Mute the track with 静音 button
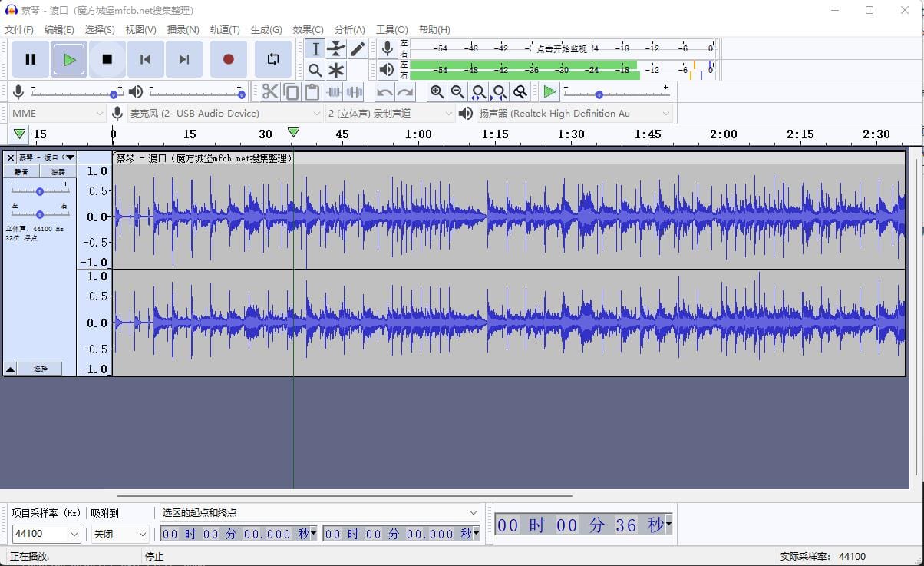This screenshot has height=566, width=924. (x=22, y=172)
